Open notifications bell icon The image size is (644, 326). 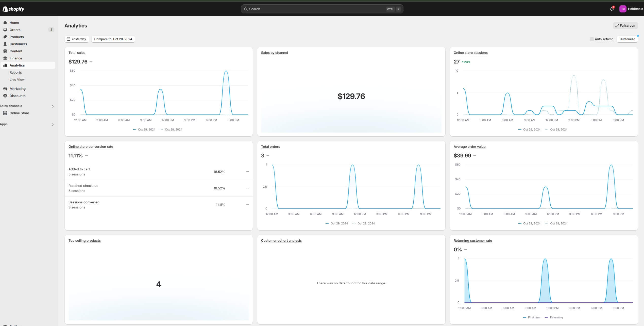point(612,9)
